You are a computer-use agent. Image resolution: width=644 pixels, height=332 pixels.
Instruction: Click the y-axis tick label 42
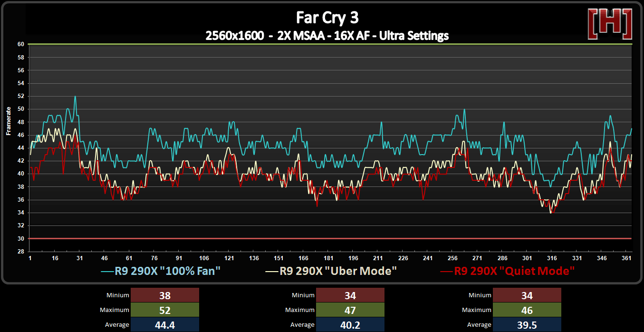[x=21, y=161]
